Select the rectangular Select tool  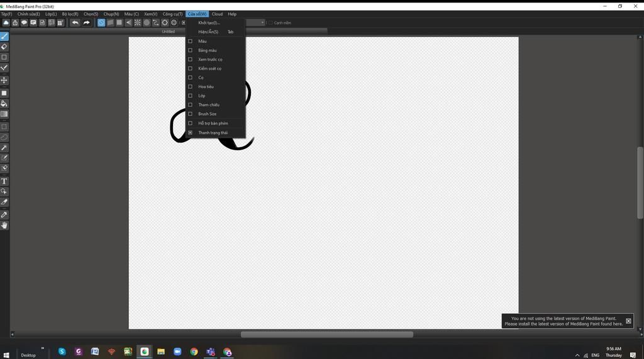coord(4,127)
